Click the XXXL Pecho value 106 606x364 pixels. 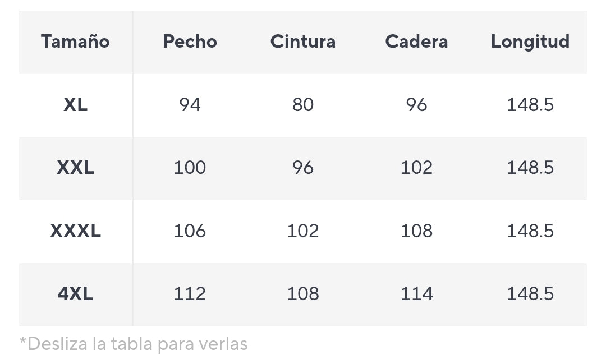(x=190, y=231)
